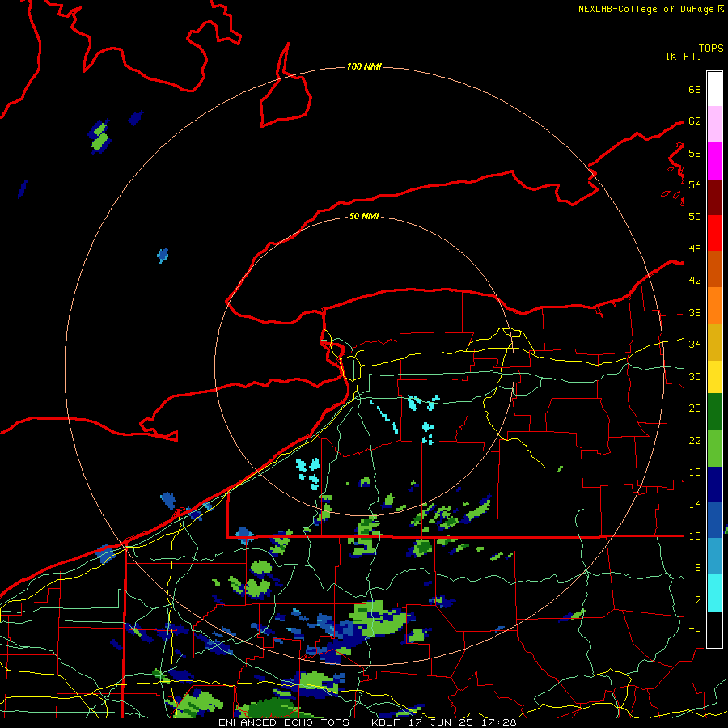This screenshot has width=728, height=728.
Task: Select the dark green legend swatch
Action: click(x=714, y=412)
